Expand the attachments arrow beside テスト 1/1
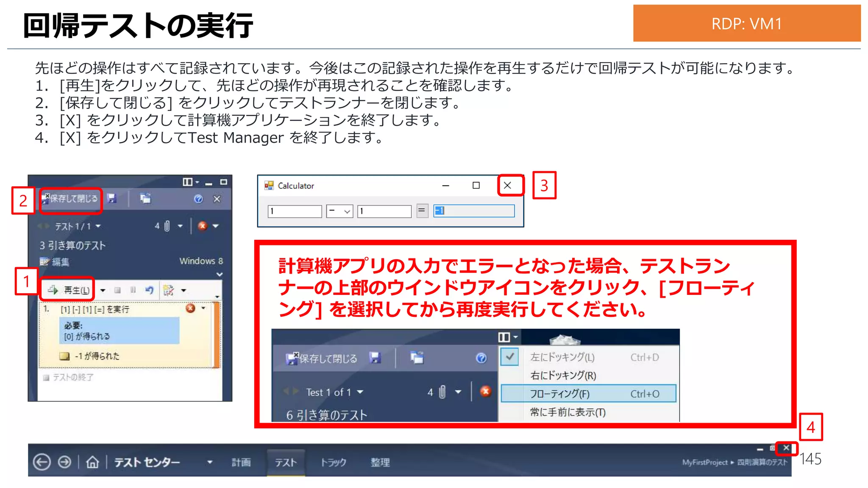 180,226
